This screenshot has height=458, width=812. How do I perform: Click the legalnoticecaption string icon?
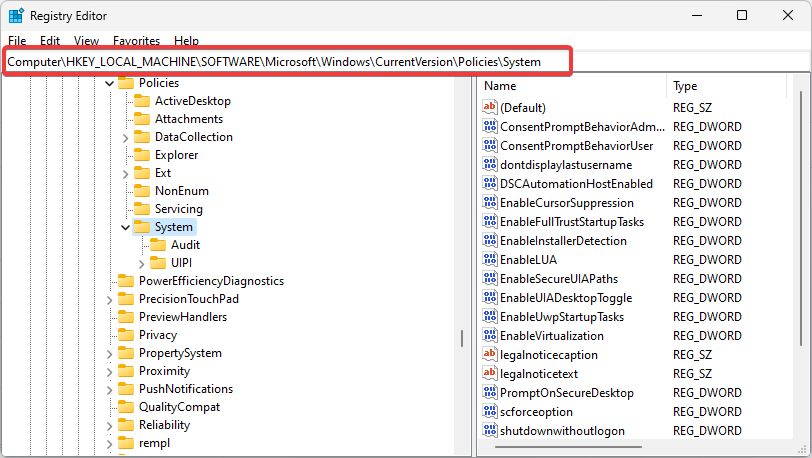coord(489,354)
